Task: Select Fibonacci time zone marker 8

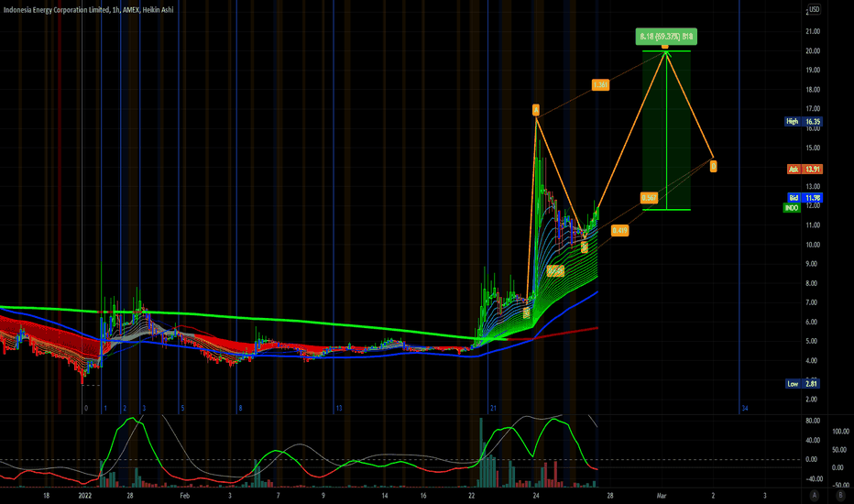Action: pyautogui.click(x=240, y=408)
